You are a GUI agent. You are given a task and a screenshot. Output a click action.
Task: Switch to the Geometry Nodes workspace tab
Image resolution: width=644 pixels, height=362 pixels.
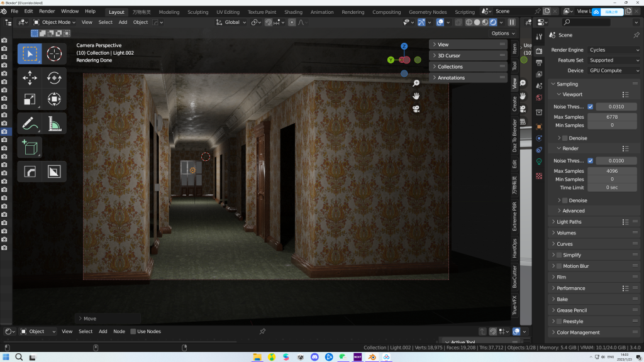[x=428, y=12]
